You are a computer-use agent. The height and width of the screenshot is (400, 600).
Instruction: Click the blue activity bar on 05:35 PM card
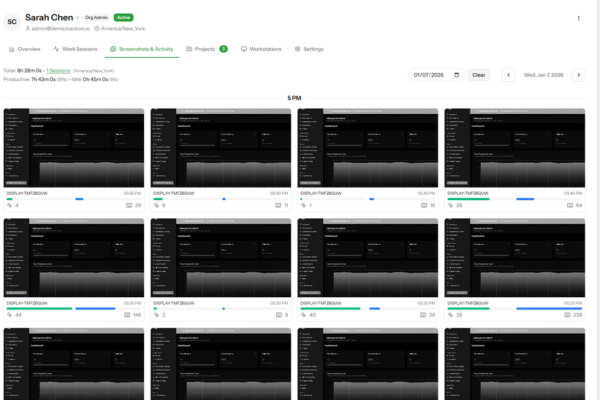click(95, 309)
